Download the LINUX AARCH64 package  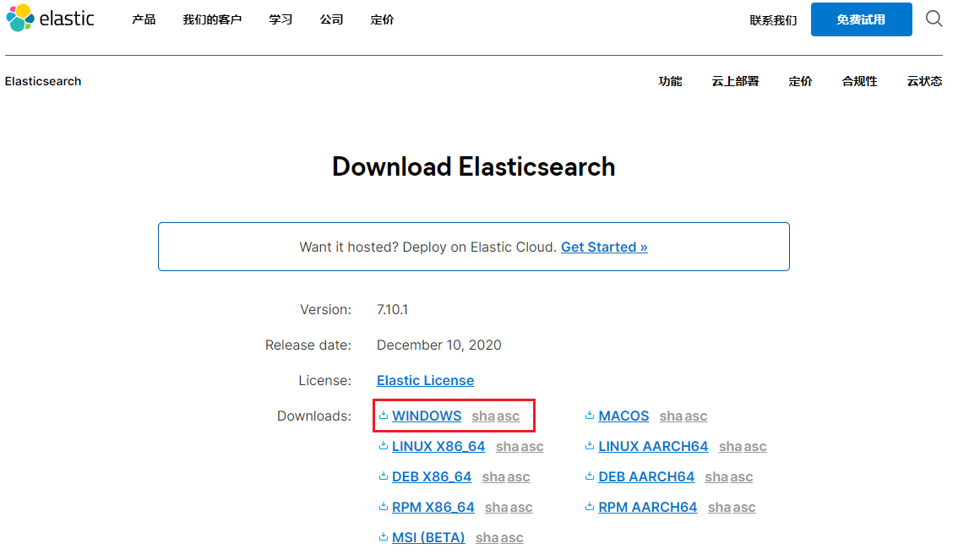(x=652, y=446)
